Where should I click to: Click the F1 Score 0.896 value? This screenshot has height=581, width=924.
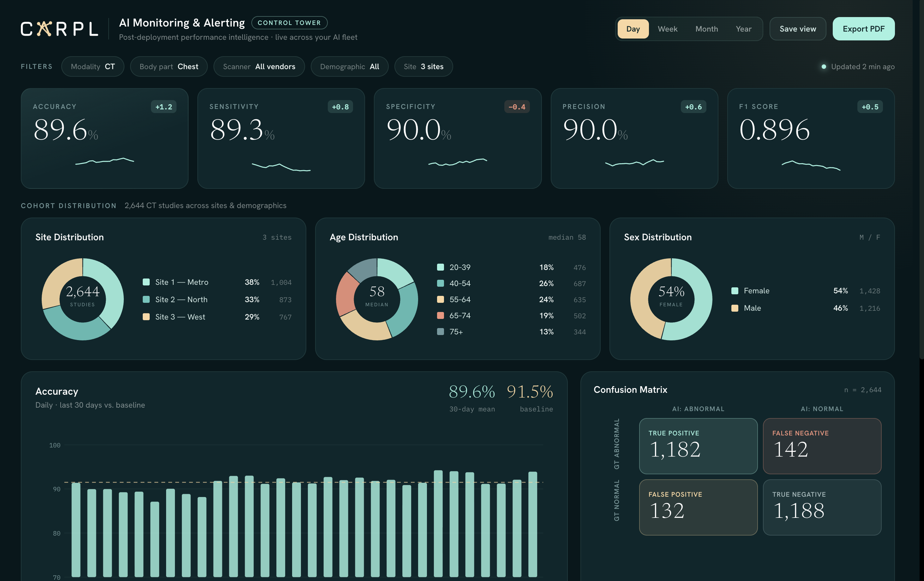[x=774, y=130]
